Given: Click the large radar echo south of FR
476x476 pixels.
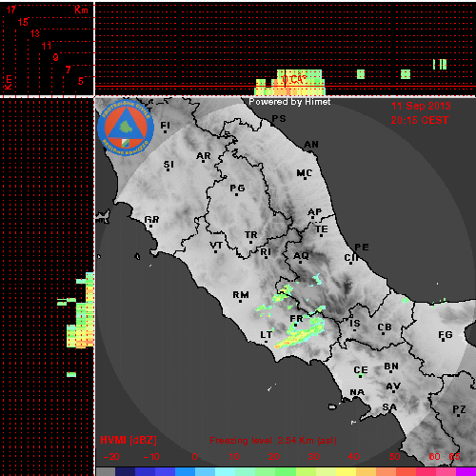Looking at the screenshot, I should point(300,332).
